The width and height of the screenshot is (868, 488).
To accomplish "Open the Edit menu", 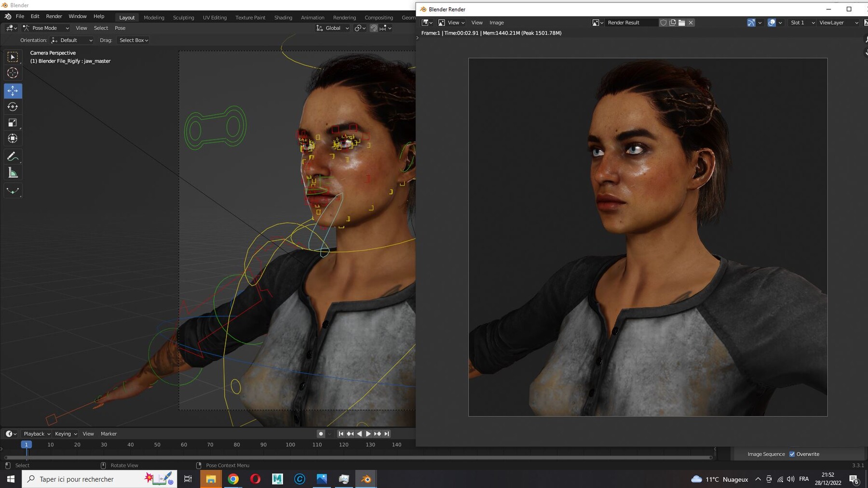I will [35, 16].
